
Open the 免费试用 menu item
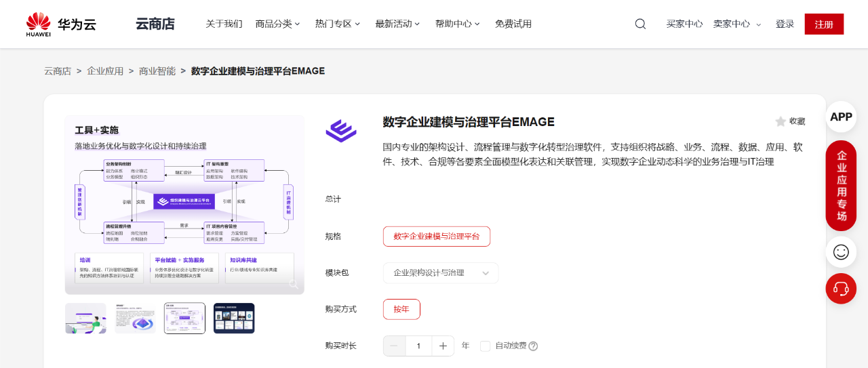tap(513, 24)
